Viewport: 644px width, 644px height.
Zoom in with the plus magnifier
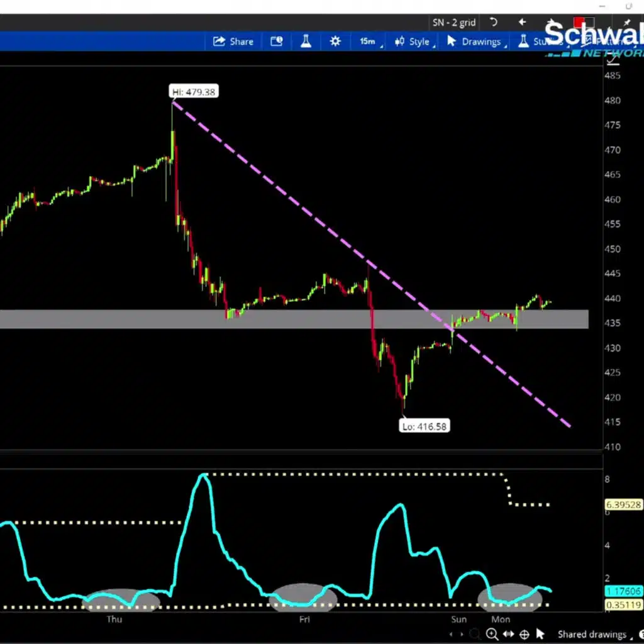point(492,634)
